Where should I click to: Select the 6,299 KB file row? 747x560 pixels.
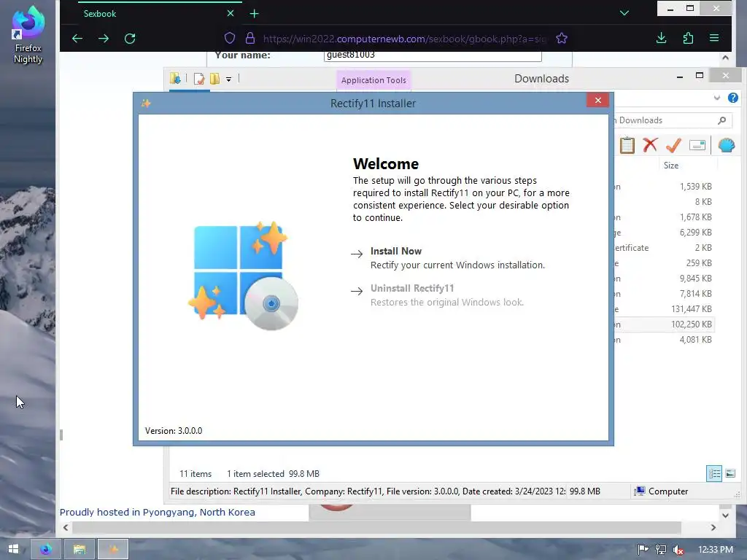(664, 233)
